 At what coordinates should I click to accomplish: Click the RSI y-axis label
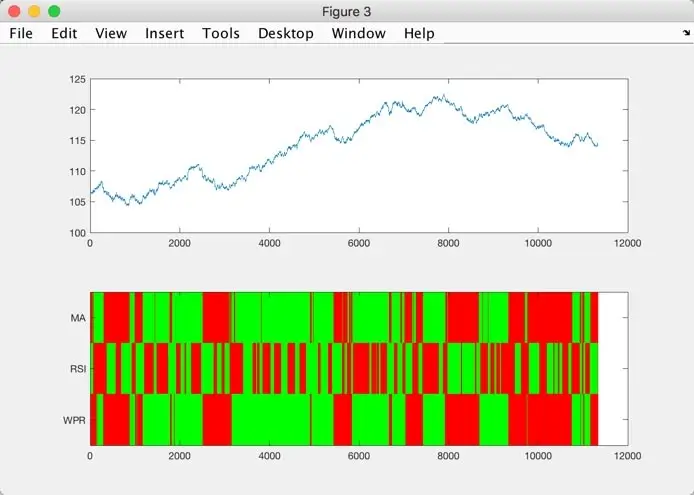(76, 369)
